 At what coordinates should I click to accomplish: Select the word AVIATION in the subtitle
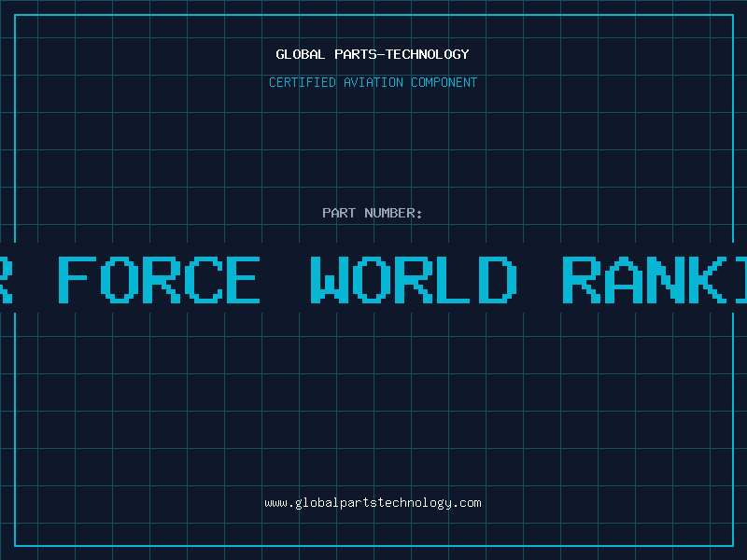pyautogui.click(x=373, y=82)
